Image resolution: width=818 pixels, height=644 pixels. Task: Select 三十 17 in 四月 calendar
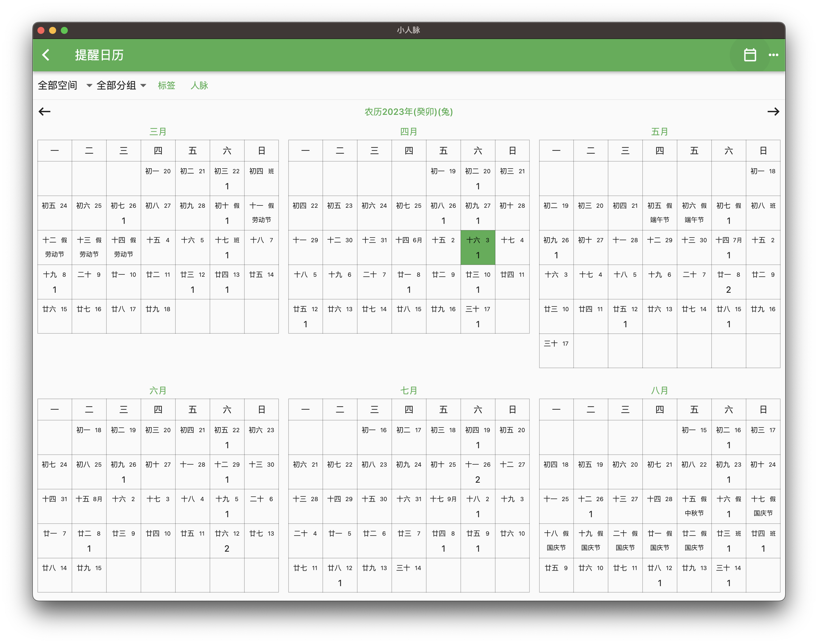tap(478, 316)
